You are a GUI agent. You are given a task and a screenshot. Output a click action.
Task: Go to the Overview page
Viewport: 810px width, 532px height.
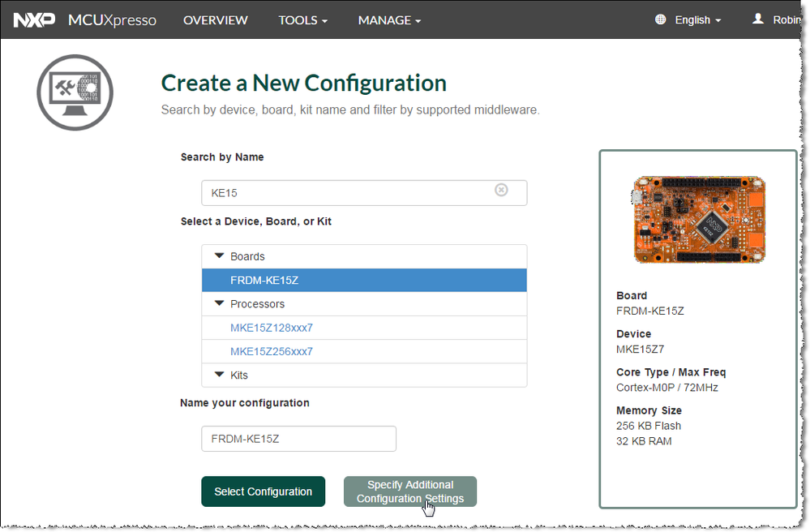(x=216, y=20)
